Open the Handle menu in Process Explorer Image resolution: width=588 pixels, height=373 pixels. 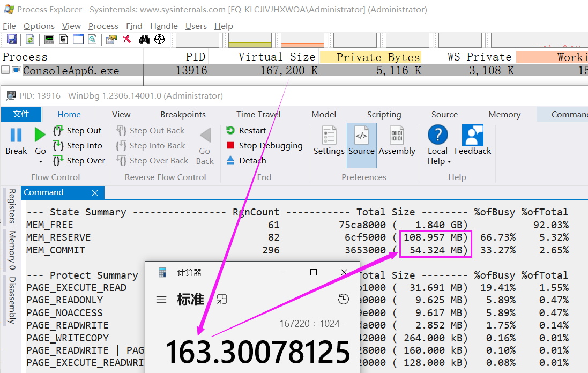pos(164,26)
